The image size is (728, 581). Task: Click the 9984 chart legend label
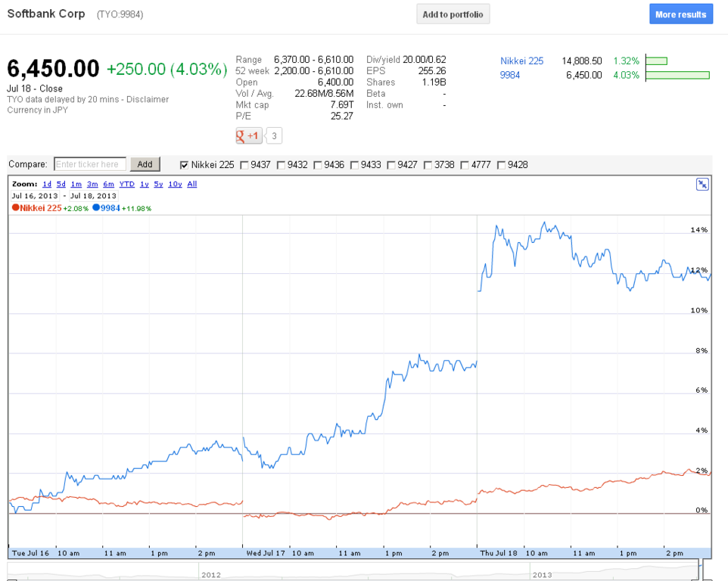(110, 208)
